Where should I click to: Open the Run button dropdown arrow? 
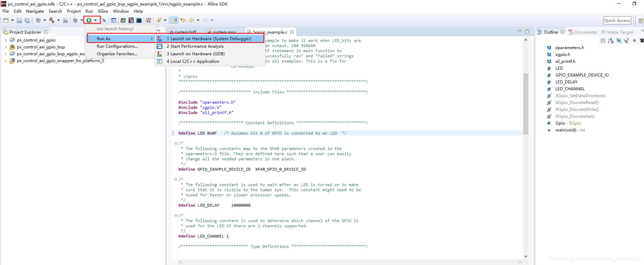(96, 20)
